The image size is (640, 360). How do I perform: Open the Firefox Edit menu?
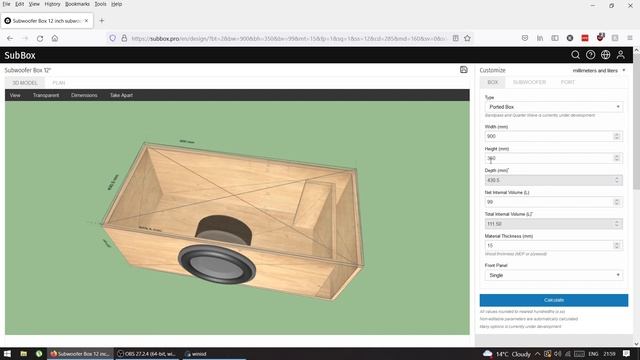(x=19, y=4)
